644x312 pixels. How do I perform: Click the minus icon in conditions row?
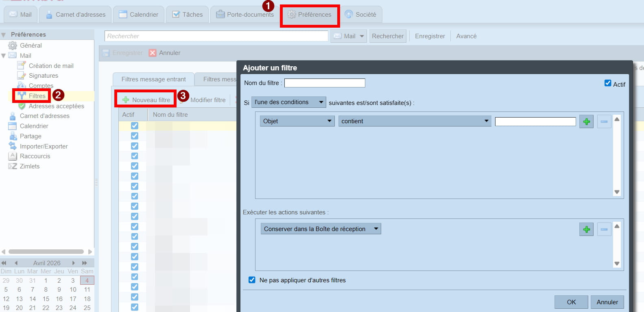tap(604, 122)
